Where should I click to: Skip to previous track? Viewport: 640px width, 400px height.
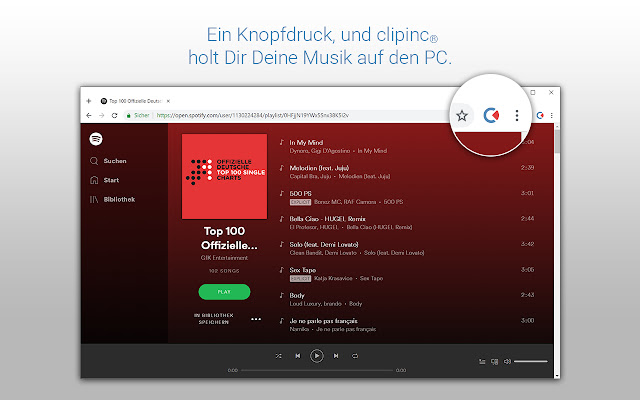298,356
